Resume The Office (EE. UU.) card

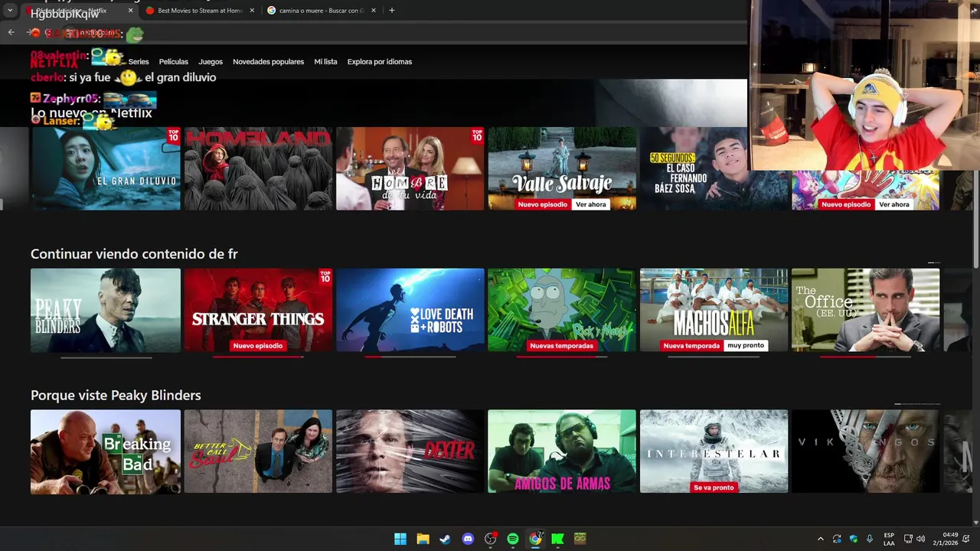866,310
